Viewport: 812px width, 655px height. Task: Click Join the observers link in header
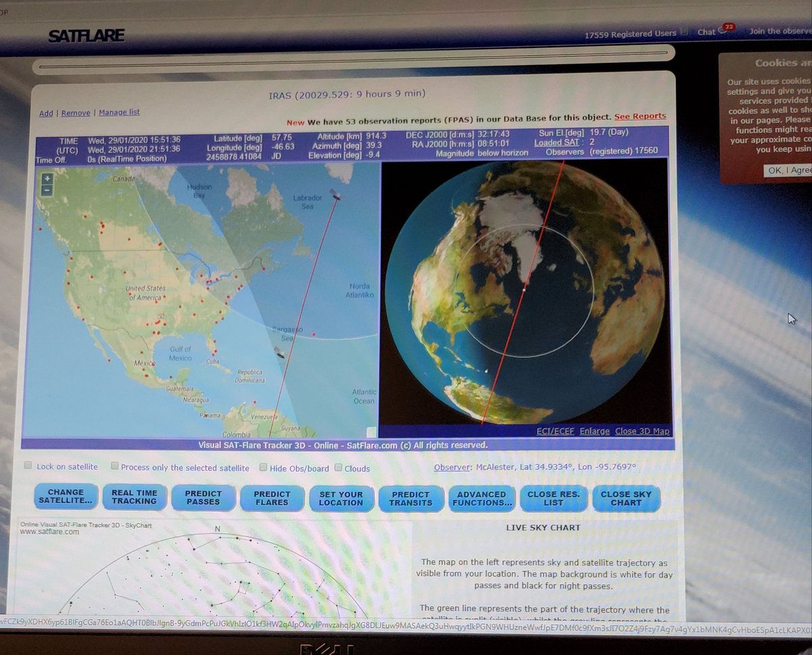click(780, 31)
